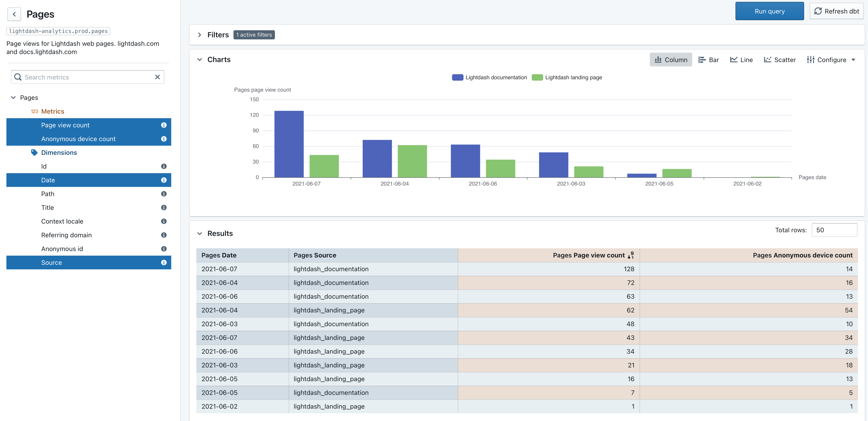The width and height of the screenshot is (868, 421).
Task: Show info icon for Anonymous id
Action: pyautogui.click(x=164, y=249)
